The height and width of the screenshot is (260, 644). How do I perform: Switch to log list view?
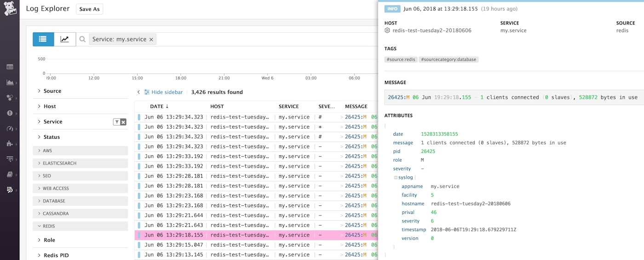point(43,40)
